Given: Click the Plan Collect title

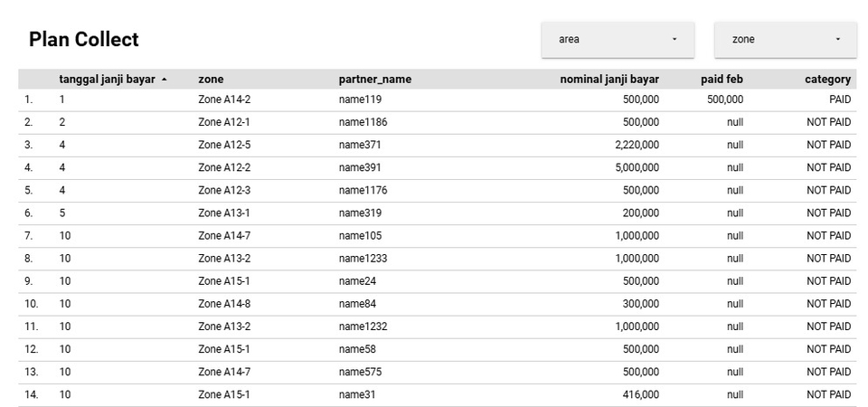Looking at the screenshot, I should click(83, 39).
